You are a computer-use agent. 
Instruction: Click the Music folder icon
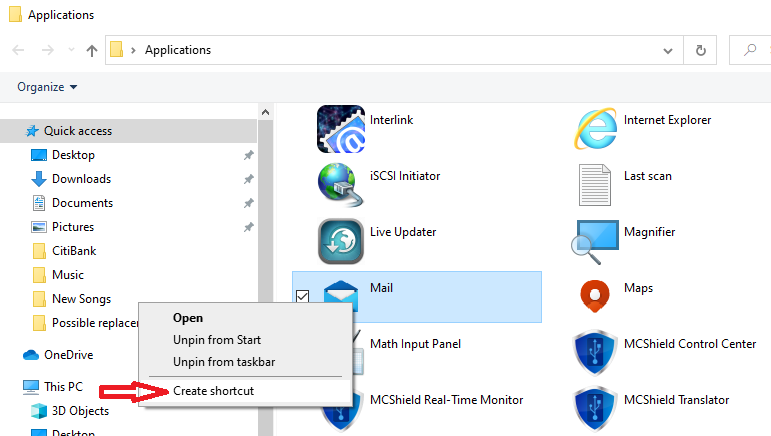pos(39,275)
